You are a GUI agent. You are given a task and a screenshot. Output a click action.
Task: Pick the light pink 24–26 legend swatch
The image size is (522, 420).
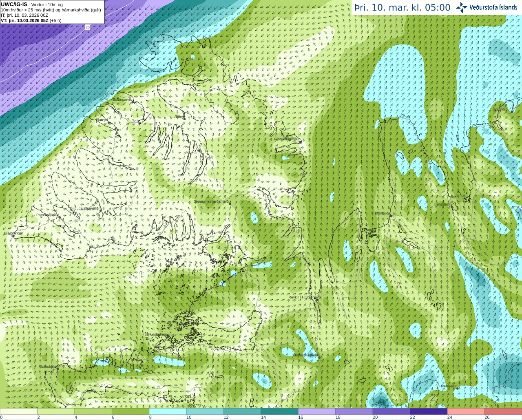tap(466, 411)
